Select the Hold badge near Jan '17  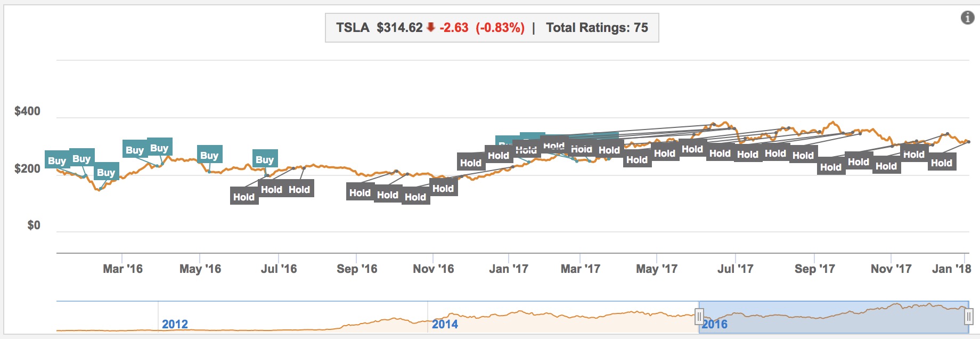(x=498, y=155)
